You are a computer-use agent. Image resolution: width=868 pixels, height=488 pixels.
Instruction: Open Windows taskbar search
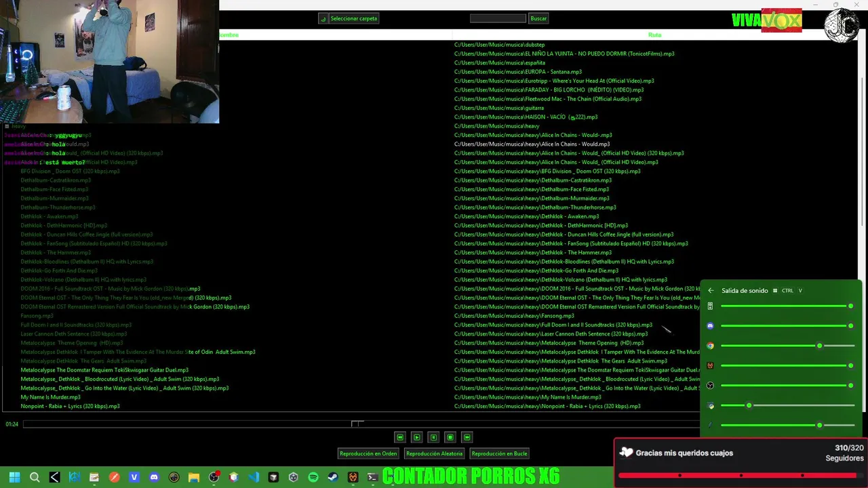[x=35, y=477]
